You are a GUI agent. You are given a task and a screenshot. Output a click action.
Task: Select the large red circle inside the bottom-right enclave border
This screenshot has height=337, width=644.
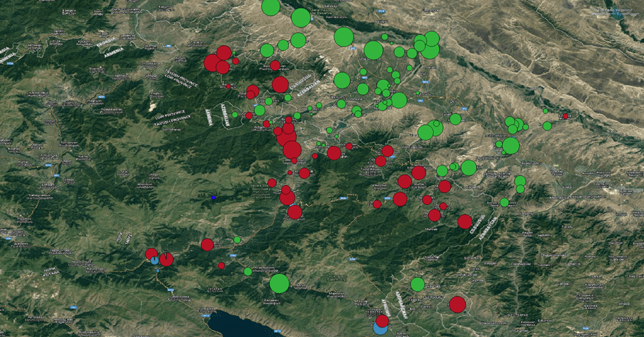(x=458, y=304)
